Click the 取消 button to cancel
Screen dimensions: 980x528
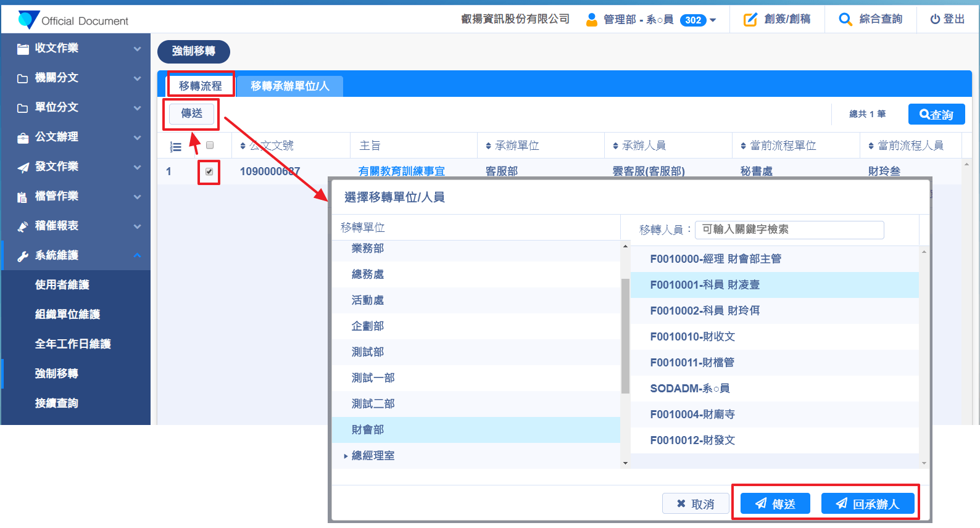pos(695,504)
